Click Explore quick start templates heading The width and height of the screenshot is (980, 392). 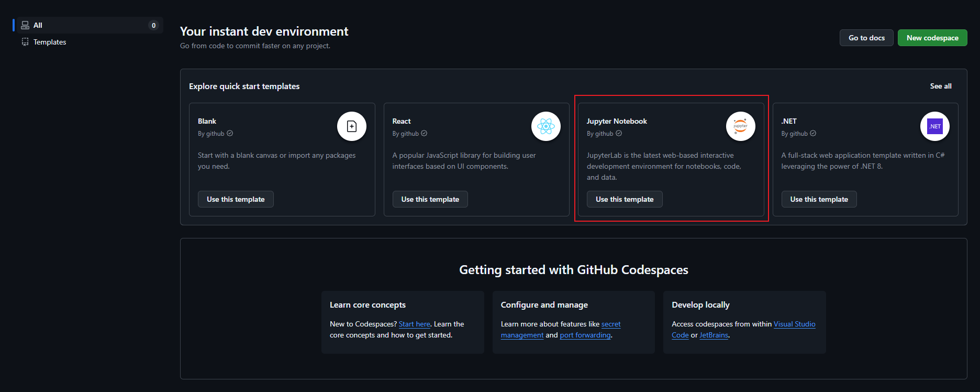(x=244, y=86)
